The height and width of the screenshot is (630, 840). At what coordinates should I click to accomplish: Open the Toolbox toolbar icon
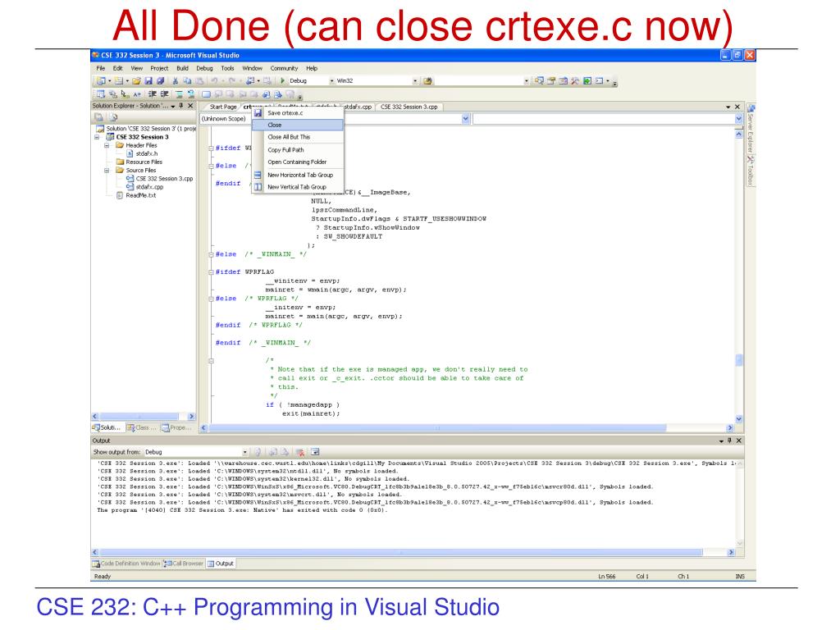pos(575,81)
